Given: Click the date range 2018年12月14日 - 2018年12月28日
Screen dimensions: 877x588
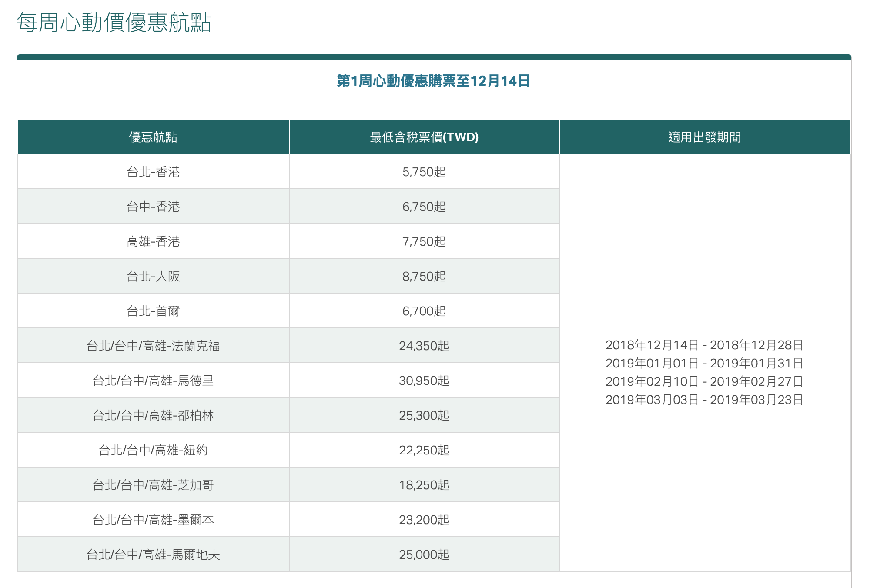Looking at the screenshot, I should pos(704,345).
